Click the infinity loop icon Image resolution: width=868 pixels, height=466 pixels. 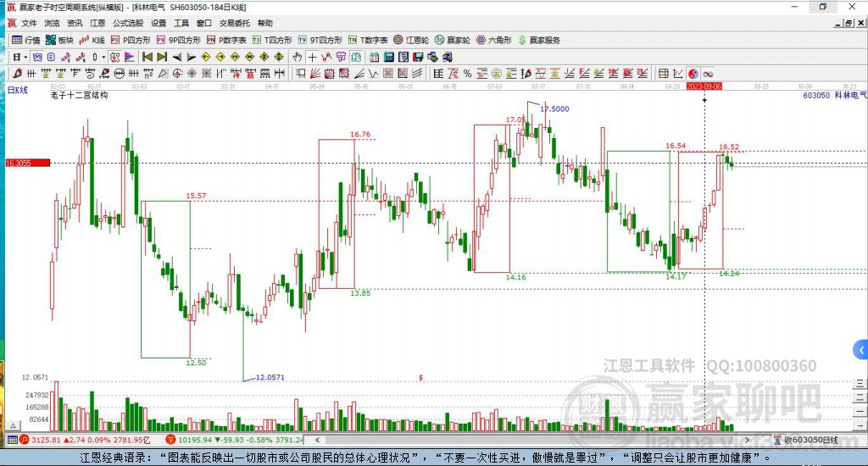pyautogui.click(x=708, y=73)
